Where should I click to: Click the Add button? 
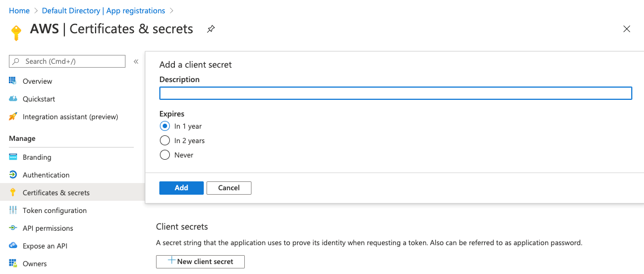click(x=181, y=188)
